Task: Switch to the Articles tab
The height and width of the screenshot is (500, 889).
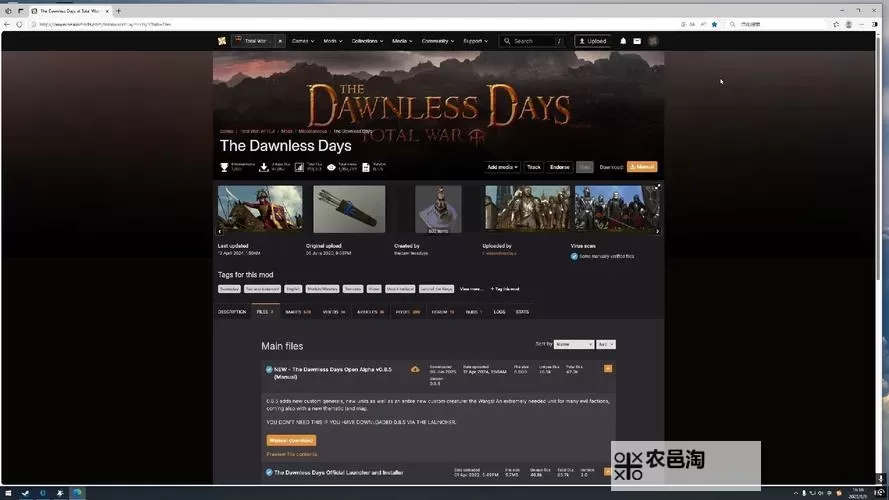Action: point(370,312)
